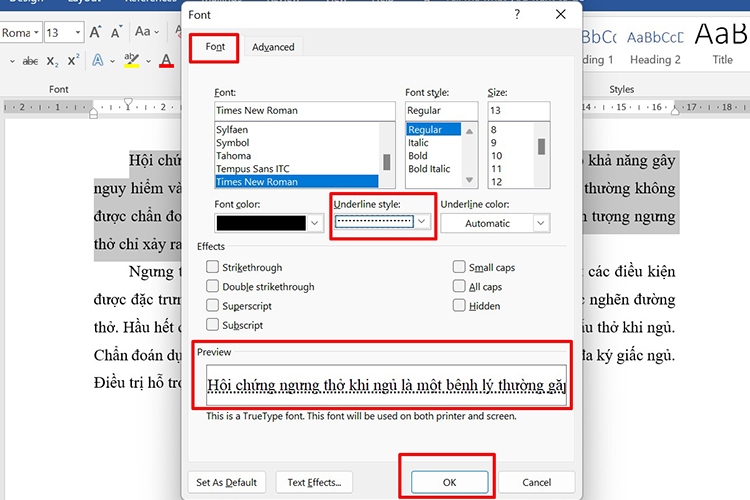Toggle the Superscript X2 ribbon icon
Image resolution: width=750 pixels, height=500 pixels.
(x=73, y=60)
